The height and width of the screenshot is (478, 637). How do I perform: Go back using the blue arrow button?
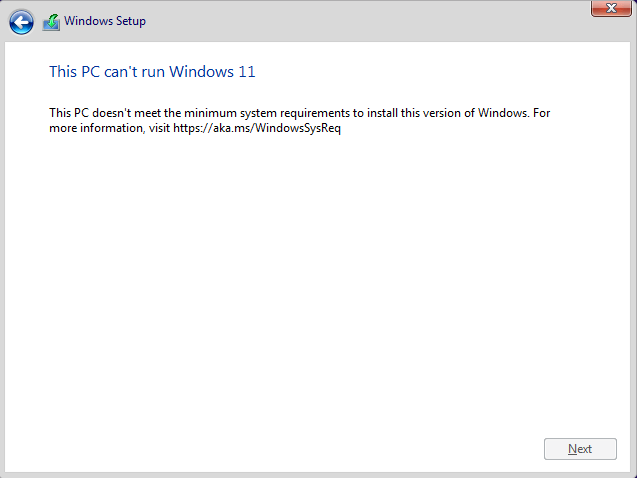coord(21,22)
